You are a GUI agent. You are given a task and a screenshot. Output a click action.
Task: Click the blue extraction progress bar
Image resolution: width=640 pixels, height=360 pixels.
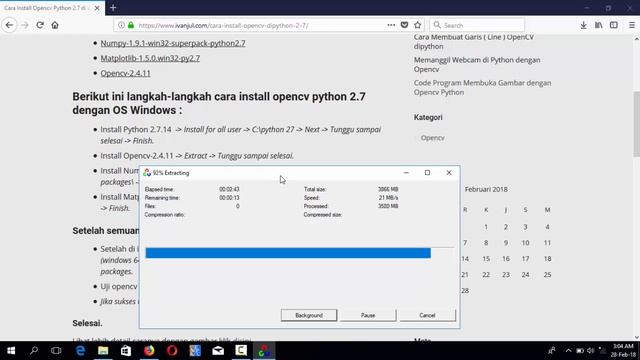(x=288, y=253)
